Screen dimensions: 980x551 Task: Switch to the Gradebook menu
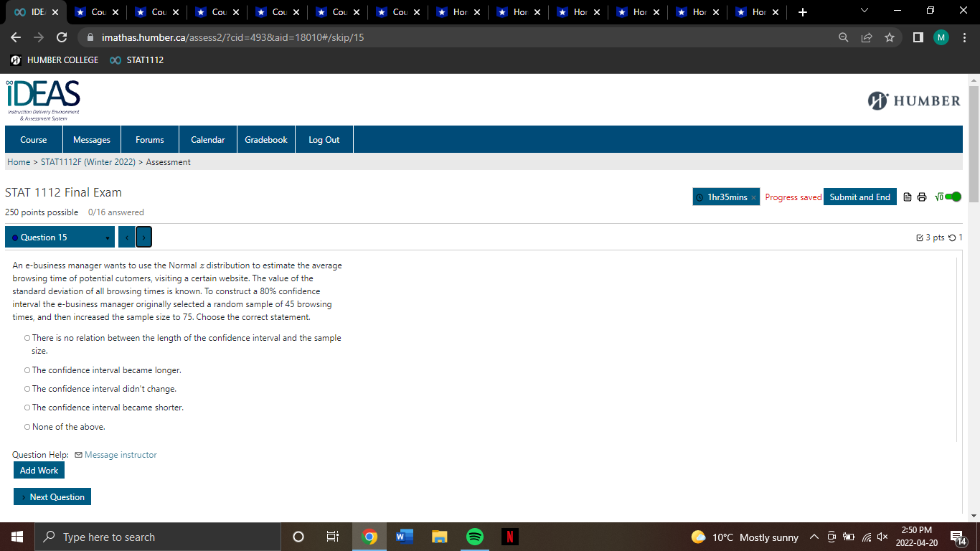266,139
